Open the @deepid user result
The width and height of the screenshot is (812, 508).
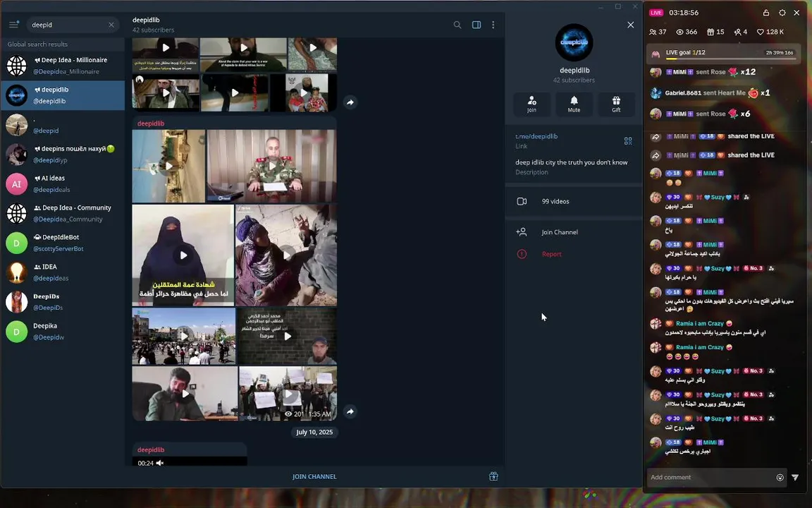63,125
